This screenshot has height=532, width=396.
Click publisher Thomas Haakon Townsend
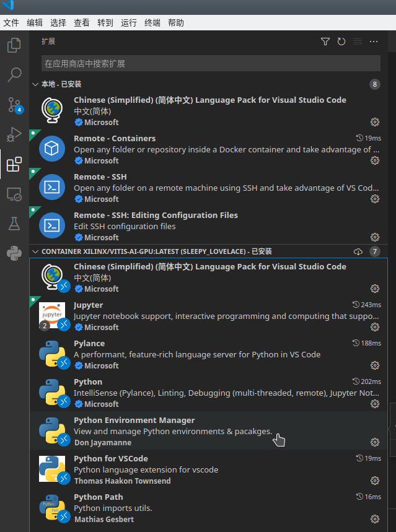click(x=122, y=481)
